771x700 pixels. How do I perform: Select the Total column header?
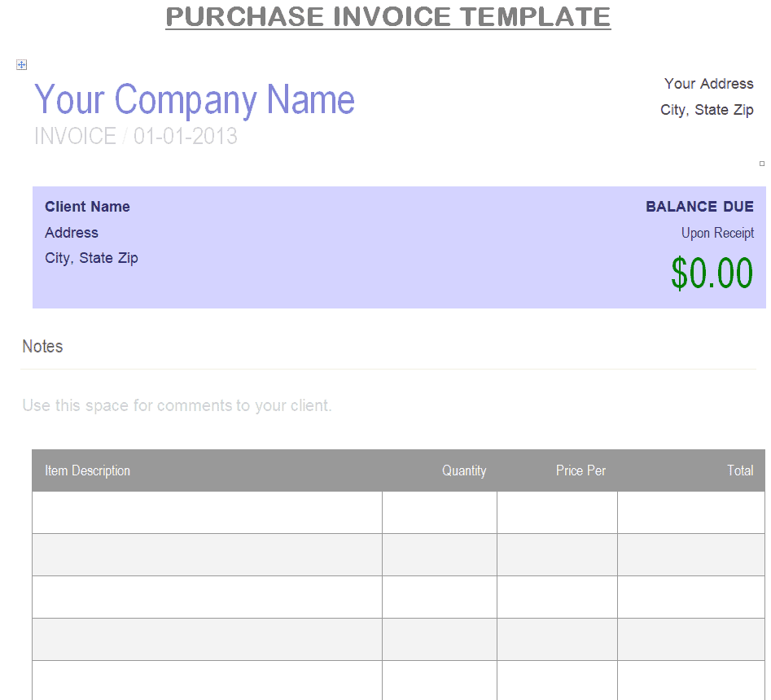[740, 471]
